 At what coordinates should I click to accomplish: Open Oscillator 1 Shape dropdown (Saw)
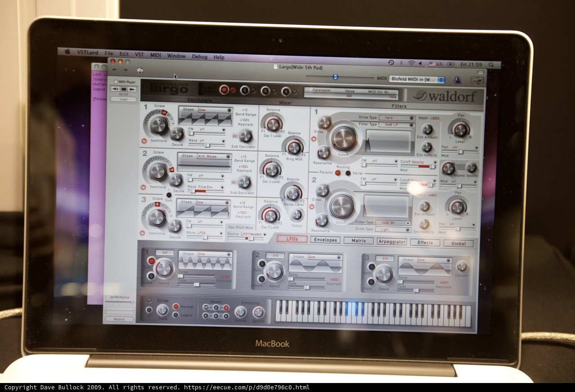tap(215, 110)
